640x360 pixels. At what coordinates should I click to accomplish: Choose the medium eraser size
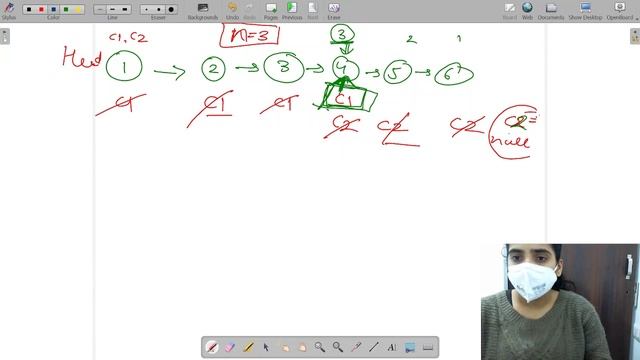pos(159,9)
